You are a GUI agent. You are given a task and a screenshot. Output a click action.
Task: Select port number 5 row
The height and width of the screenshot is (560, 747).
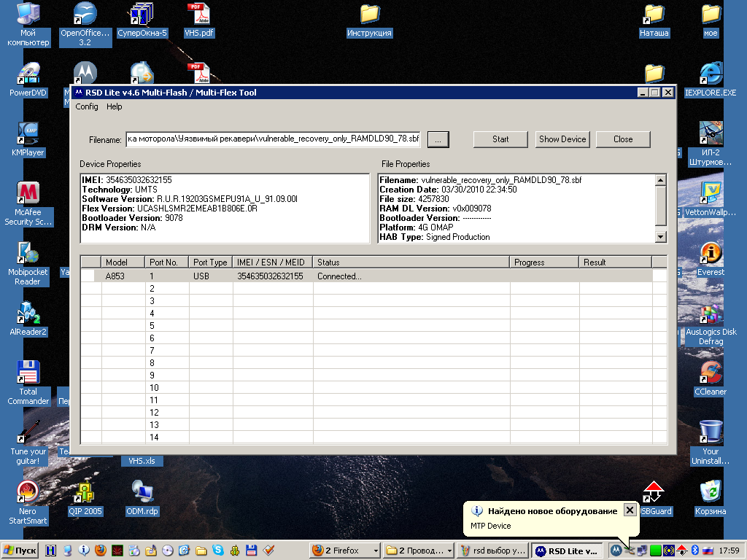[373, 326]
